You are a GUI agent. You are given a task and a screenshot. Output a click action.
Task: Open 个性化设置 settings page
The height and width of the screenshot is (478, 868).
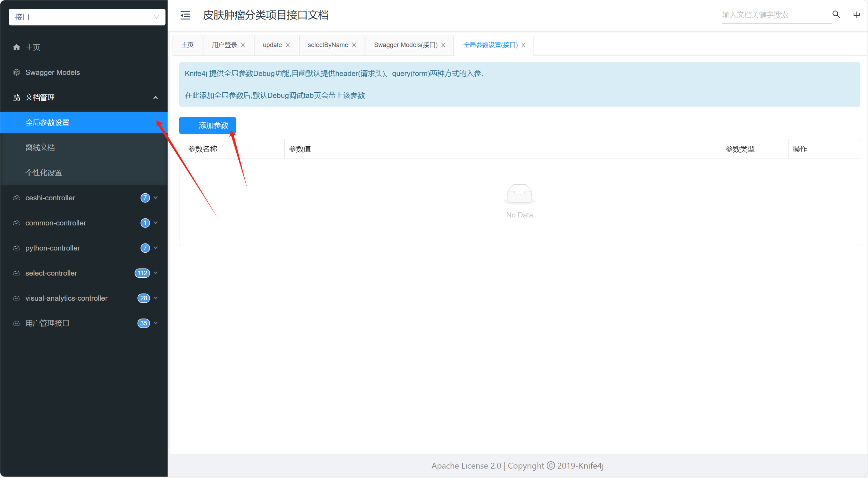click(44, 172)
